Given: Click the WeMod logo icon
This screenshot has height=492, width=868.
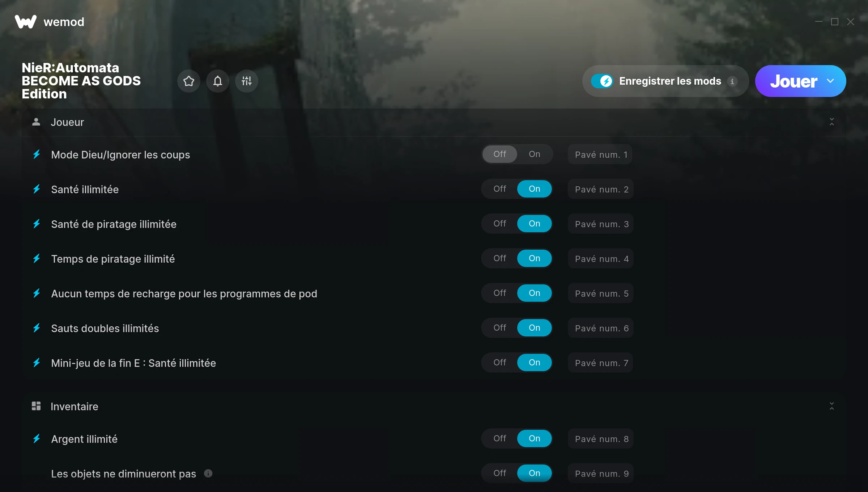Looking at the screenshot, I should coord(25,22).
